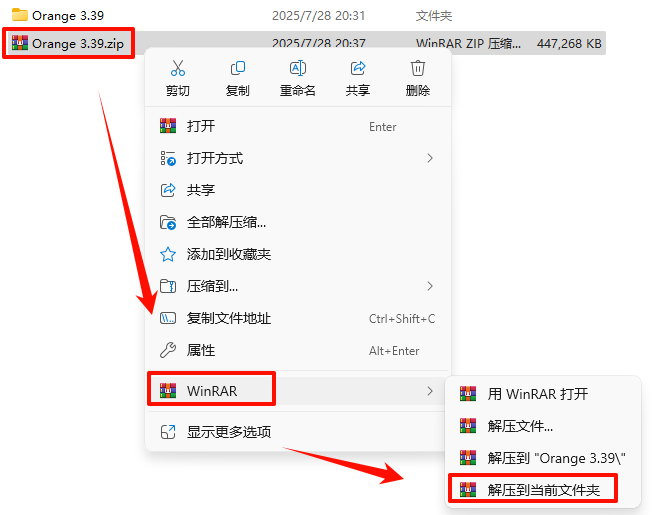Click 解压到当前文件夹 submenu option
Screen dimensions: 663x515
coord(543,490)
